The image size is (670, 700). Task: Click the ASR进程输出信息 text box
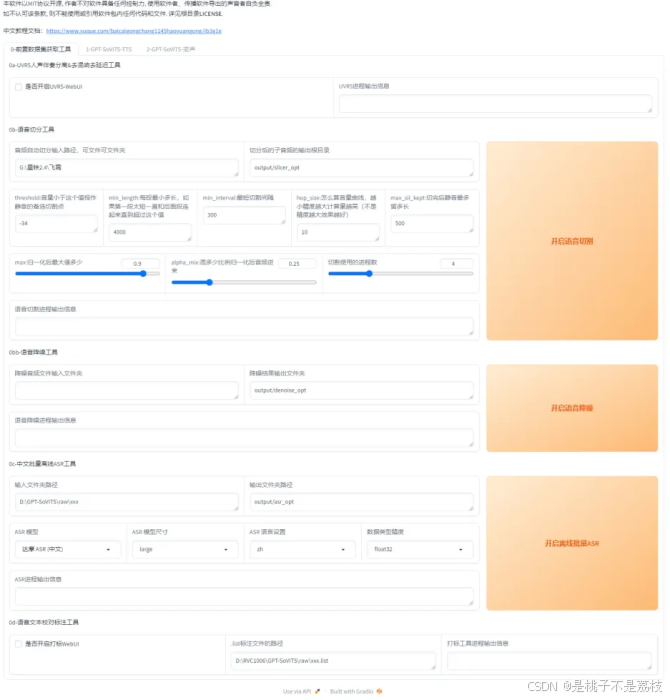244,597
